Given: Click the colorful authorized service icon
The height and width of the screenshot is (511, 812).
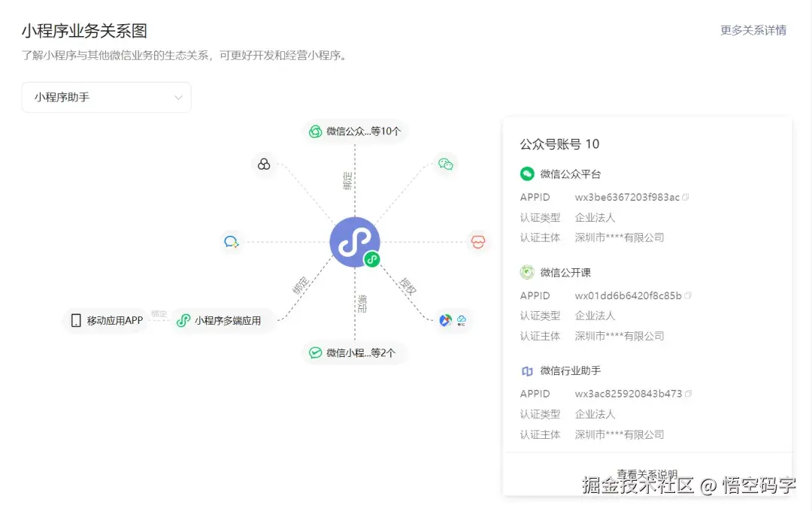Looking at the screenshot, I should [445, 320].
